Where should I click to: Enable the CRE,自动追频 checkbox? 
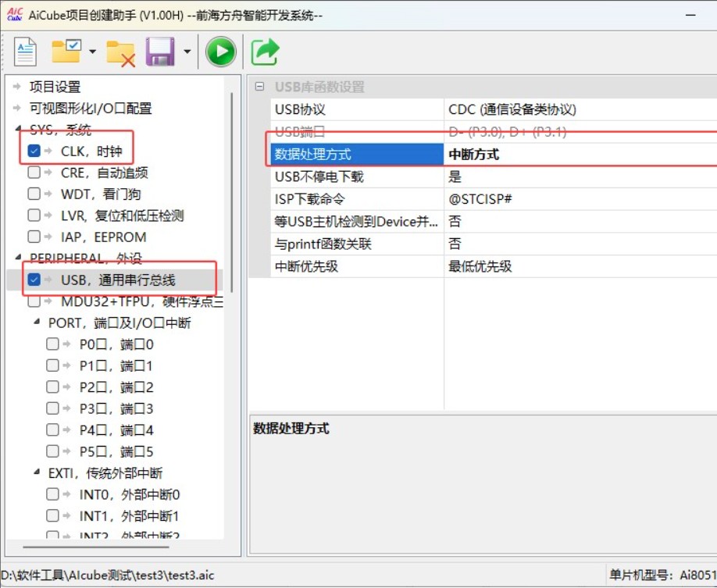pos(34,173)
